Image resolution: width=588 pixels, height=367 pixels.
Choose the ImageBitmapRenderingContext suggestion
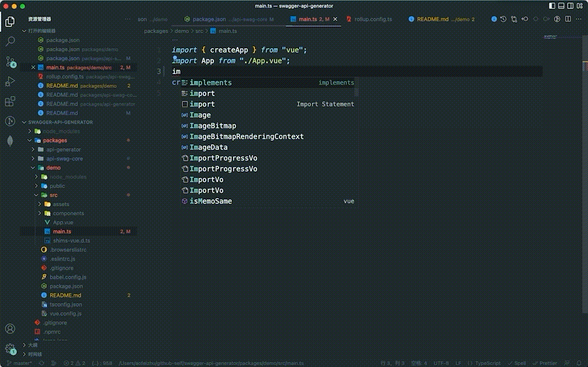[268, 137]
